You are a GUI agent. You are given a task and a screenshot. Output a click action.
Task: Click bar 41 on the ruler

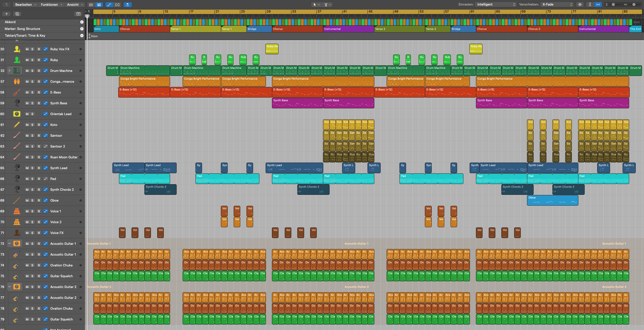(345, 12)
